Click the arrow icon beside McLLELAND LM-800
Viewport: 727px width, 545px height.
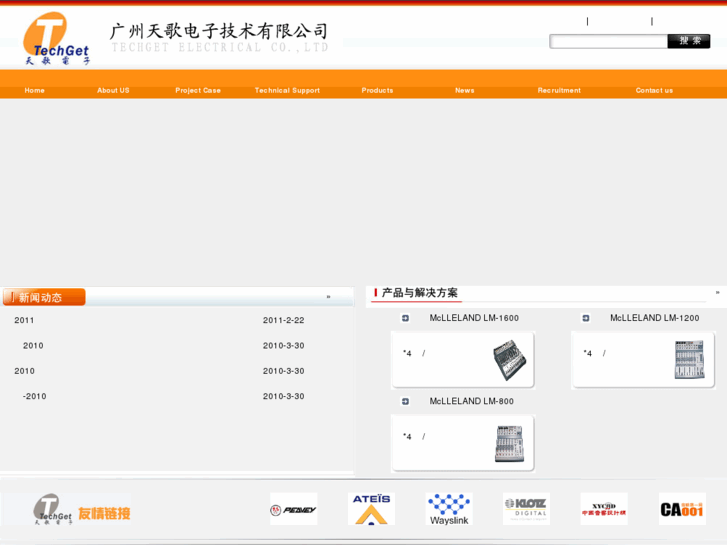[405, 401]
